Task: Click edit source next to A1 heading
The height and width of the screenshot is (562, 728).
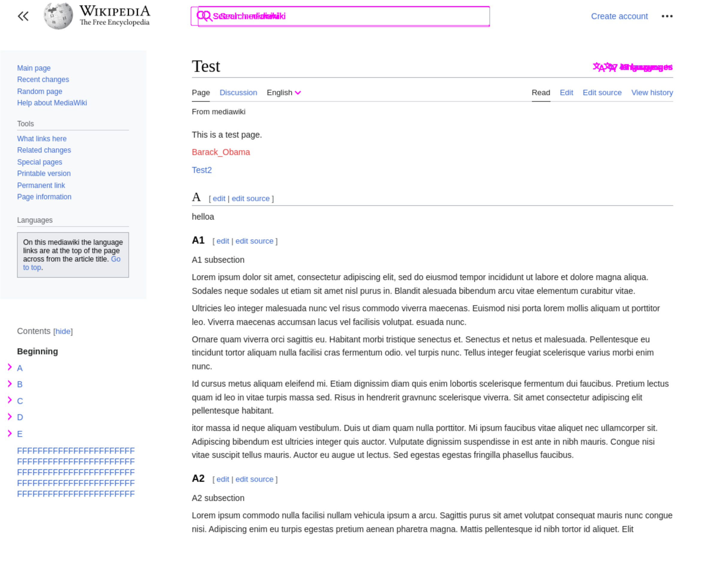Action: 254,241
